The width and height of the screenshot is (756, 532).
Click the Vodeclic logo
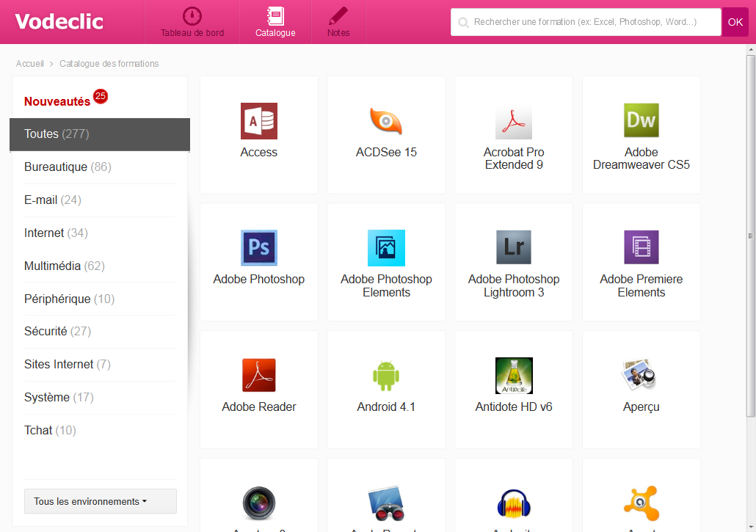(59, 22)
